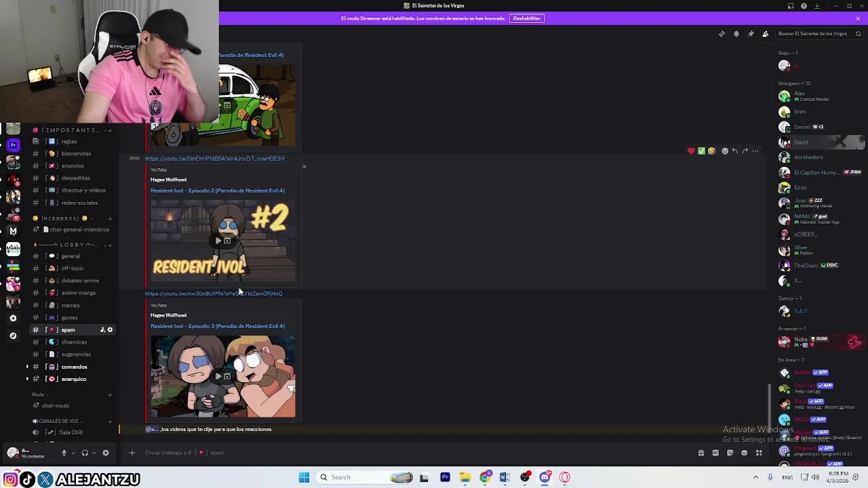Reply to the hovered message
The image size is (868, 488).
pos(734,151)
